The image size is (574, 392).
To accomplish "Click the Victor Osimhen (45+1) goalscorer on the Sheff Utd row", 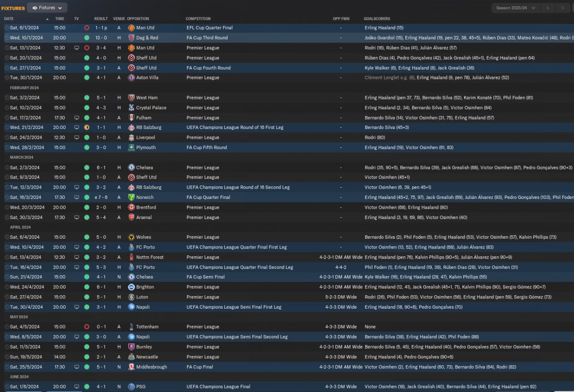I will coord(387,177).
